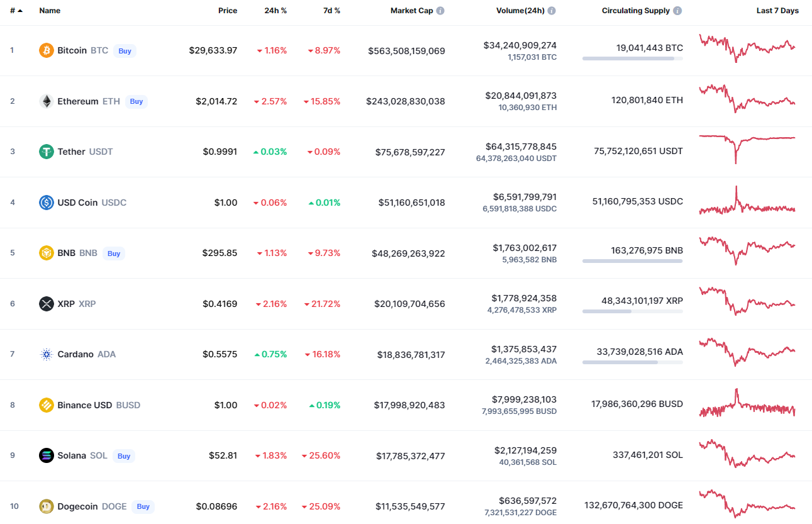Click the Buy button next to Bitcoin
812x524 pixels.
pyautogui.click(x=125, y=51)
